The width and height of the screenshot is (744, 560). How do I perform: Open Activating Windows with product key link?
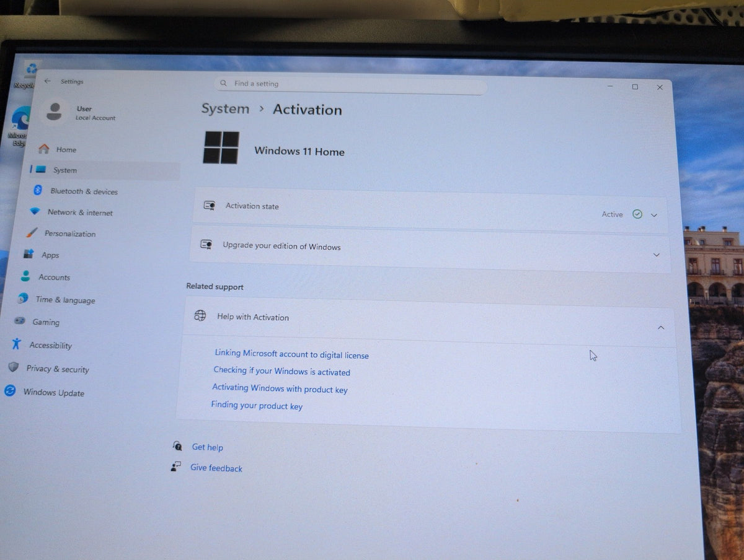[280, 388]
